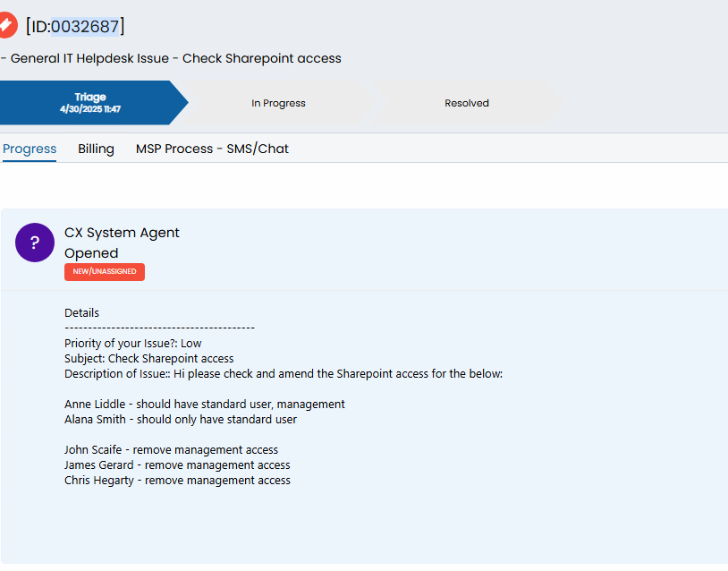Viewport: 728px width, 571px height.
Task: Select the ticket ID number 0032687
Action: tap(85, 27)
